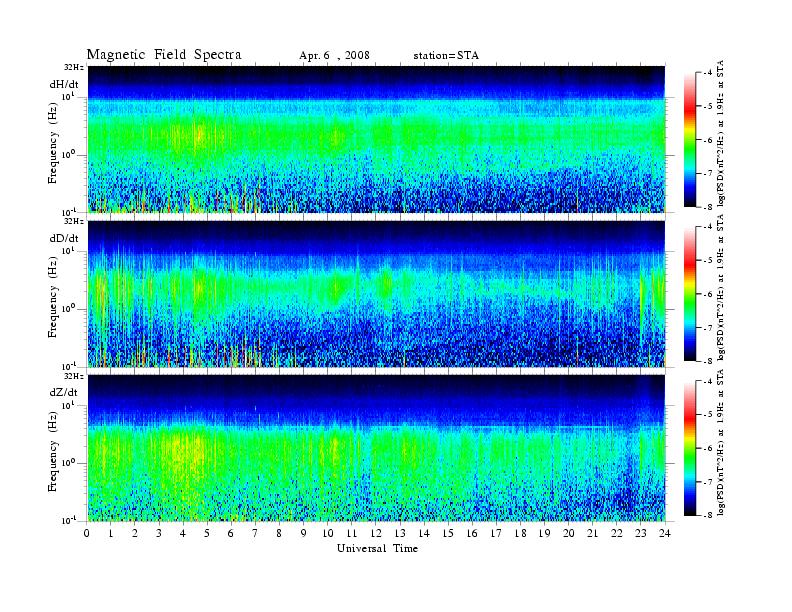Image resolution: width=792 pixels, height=612 pixels.
Task: Click the time axis tick label "3"
Action: pos(160,533)
